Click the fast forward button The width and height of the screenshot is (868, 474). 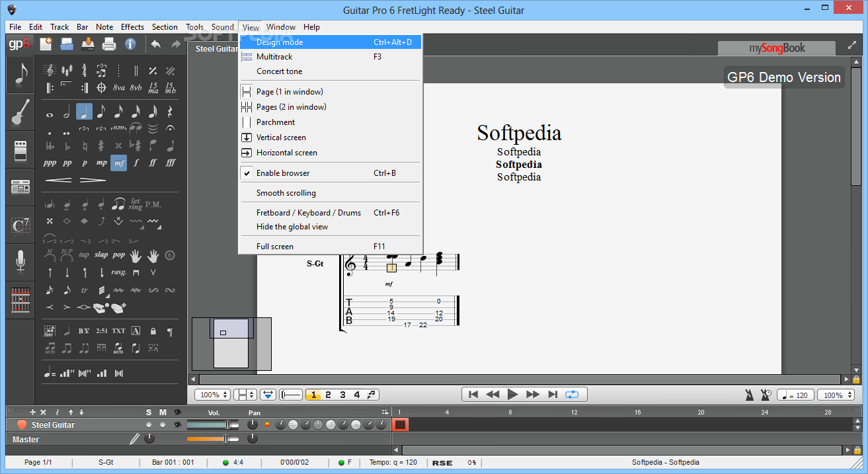[533, 394]
